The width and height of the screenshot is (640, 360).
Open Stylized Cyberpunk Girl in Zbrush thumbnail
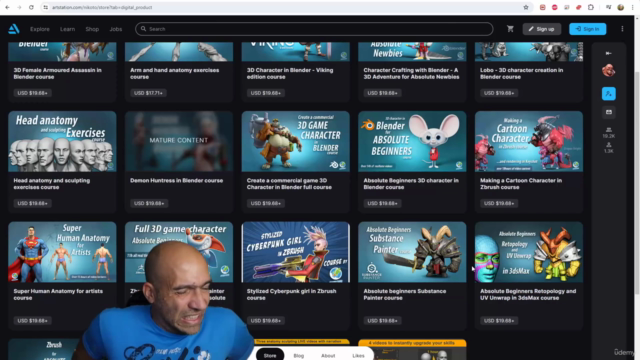pyautogui.click(x=296, y=252)
